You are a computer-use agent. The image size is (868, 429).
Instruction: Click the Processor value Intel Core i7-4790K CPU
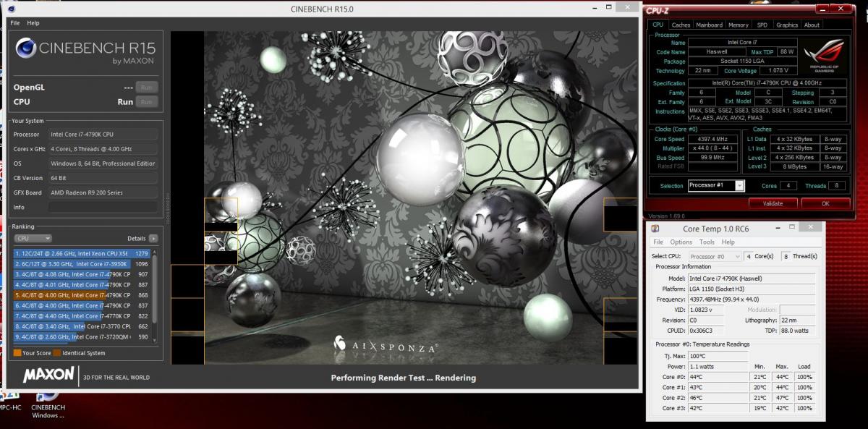pos(103,134)
